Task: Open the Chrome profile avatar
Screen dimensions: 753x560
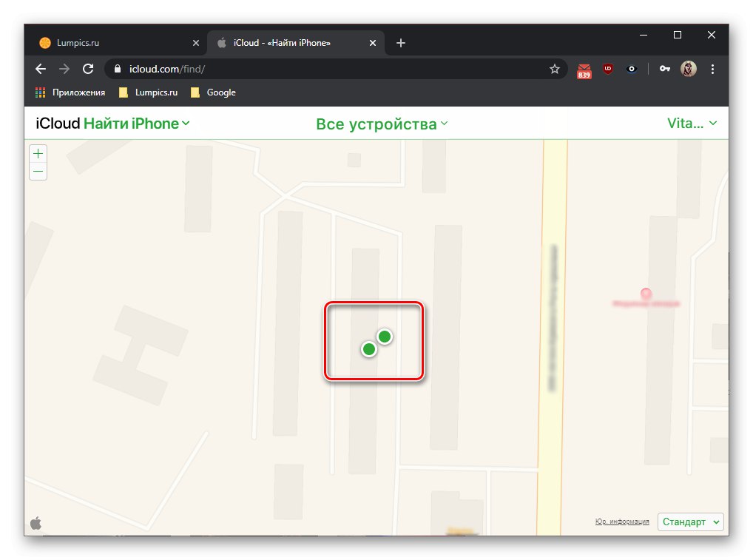Action: [688, 69]
